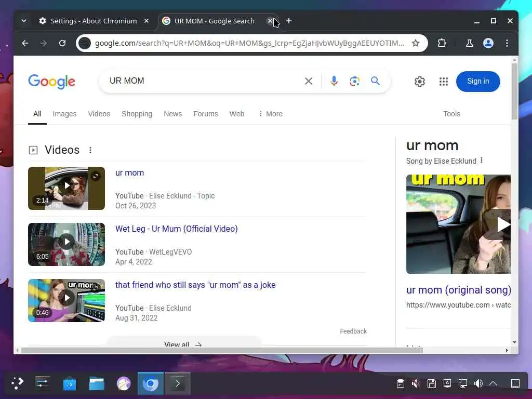Close the UR MOM Google Search tab
Screen dimensions: 532x399
[270, 21]
